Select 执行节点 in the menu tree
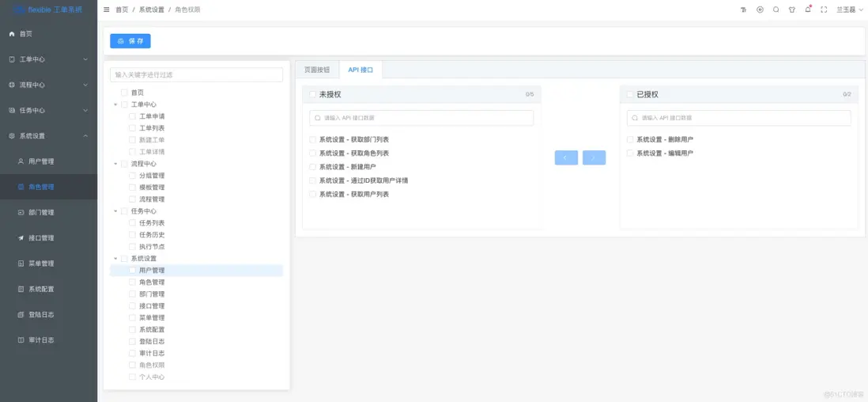The image size is (868, 402). [152, 247]
